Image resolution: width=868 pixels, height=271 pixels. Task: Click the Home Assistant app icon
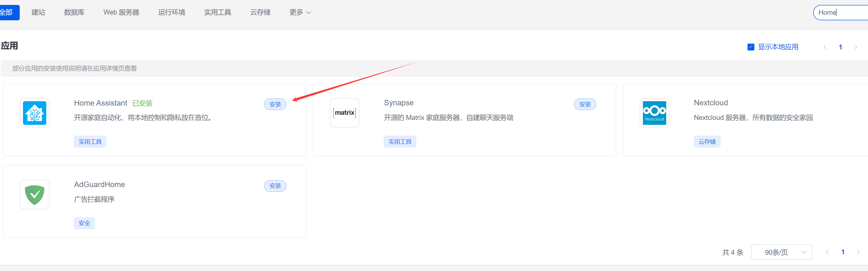click(x=35, y=113)
